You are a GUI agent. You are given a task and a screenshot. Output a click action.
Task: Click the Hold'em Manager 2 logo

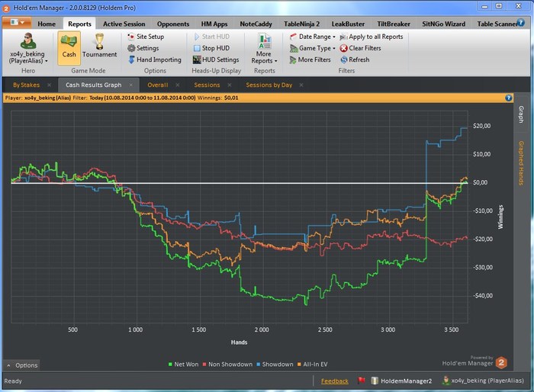coord(501,363)
